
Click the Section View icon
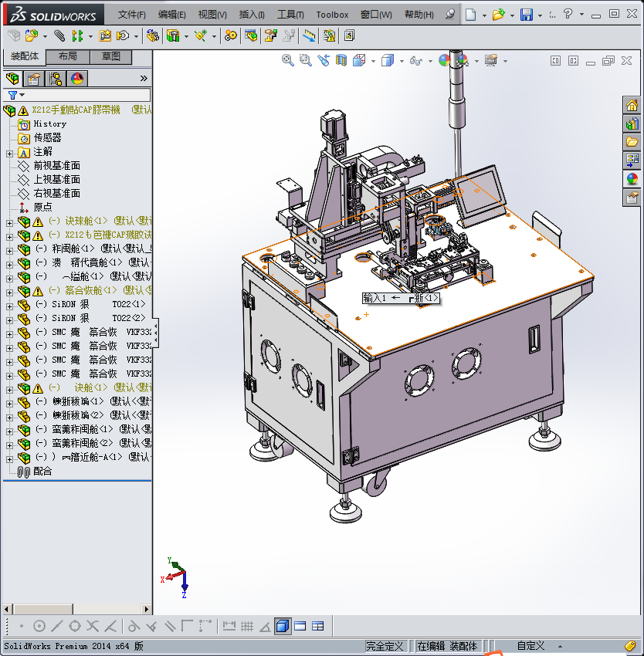pos(341,60)
